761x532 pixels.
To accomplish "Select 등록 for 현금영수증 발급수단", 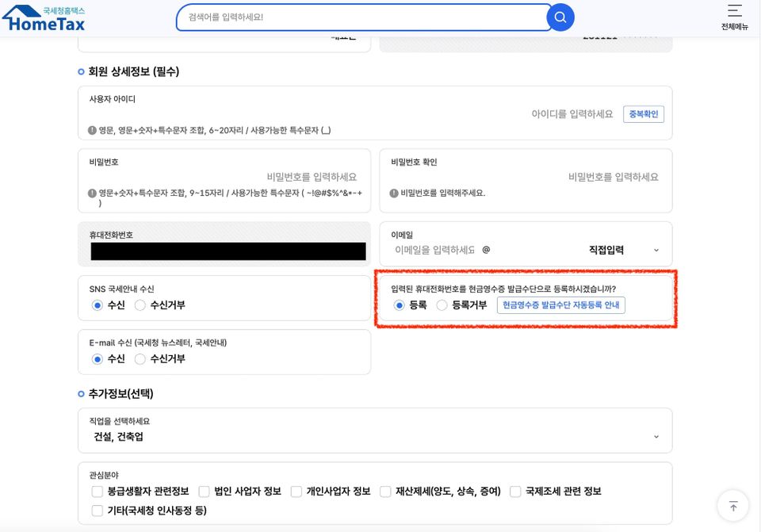I will [x=399, y=305].
